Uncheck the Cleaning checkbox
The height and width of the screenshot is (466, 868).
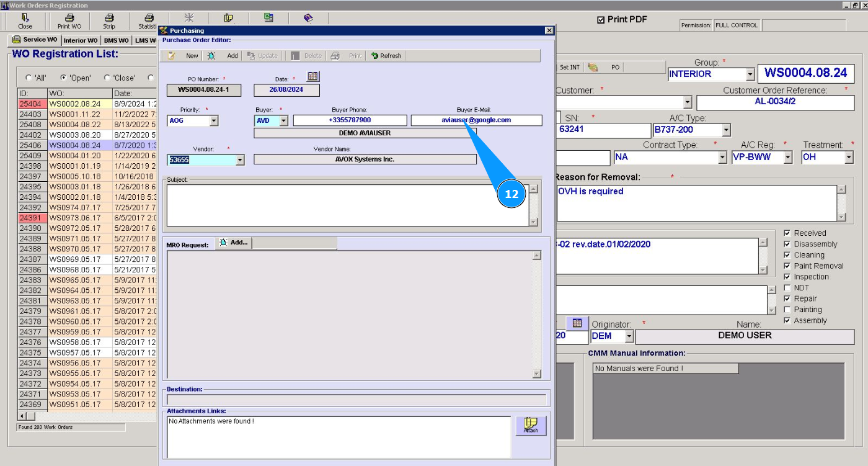click(x=787, y=255)
